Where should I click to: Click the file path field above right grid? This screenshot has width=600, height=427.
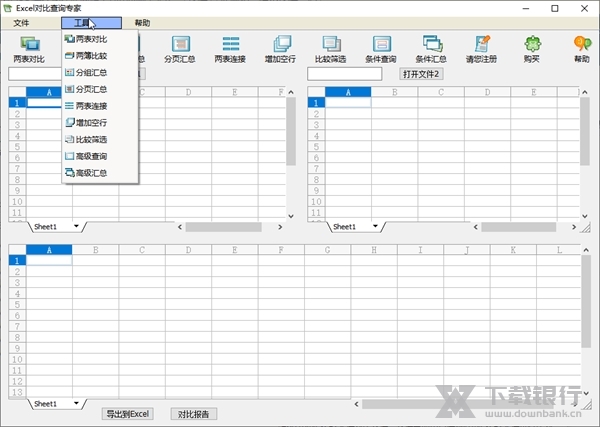click(351, 74)
